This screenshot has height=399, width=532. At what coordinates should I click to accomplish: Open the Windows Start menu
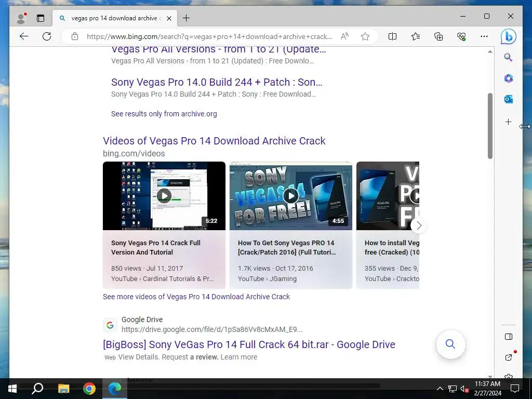pyautogui.click(x=12, y=389)
